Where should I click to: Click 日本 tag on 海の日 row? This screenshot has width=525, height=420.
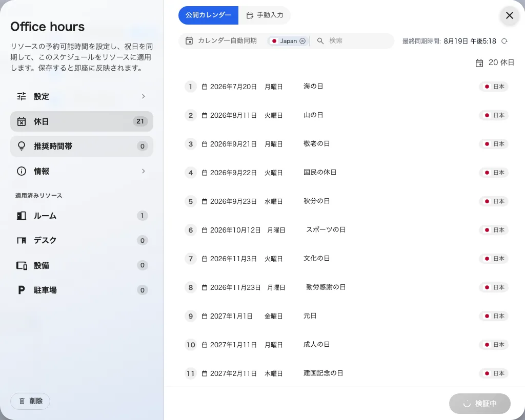coord(494,87)
